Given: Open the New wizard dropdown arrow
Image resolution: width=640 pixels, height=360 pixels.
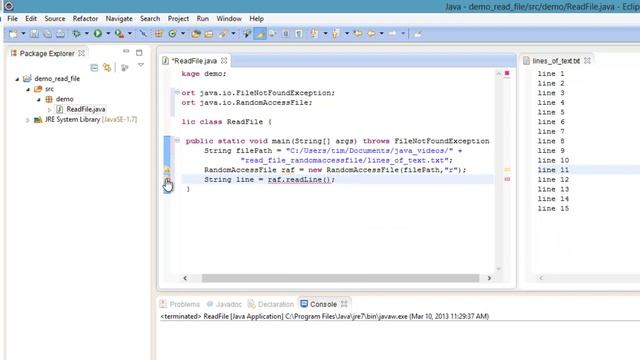Looking at the screenshot, I should [23, 34].
